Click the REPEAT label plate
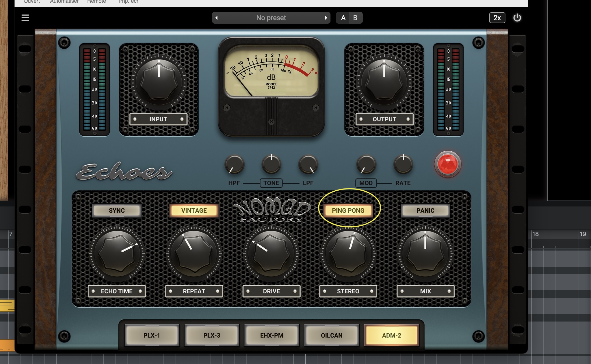 pyautogui.click(x=194, y=291)
